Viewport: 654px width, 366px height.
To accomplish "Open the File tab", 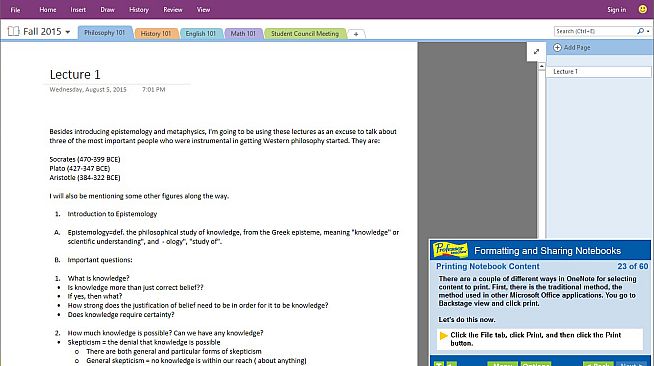I will (15, 10).
